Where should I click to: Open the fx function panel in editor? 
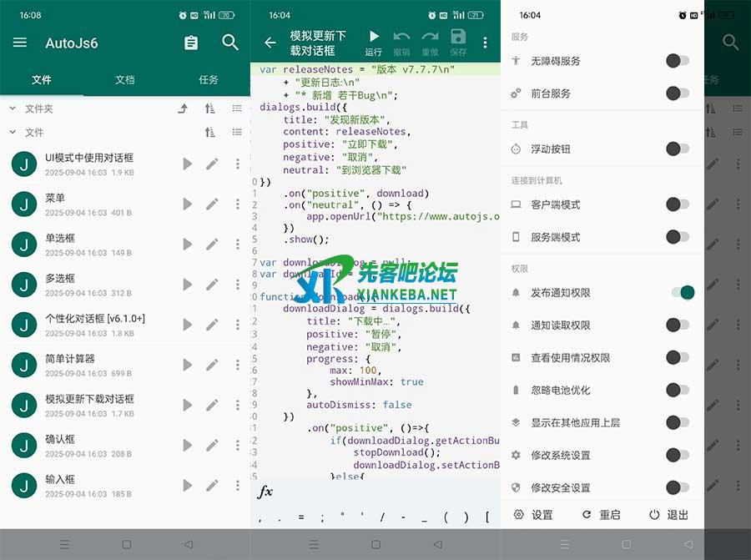(x=265, y=492)
